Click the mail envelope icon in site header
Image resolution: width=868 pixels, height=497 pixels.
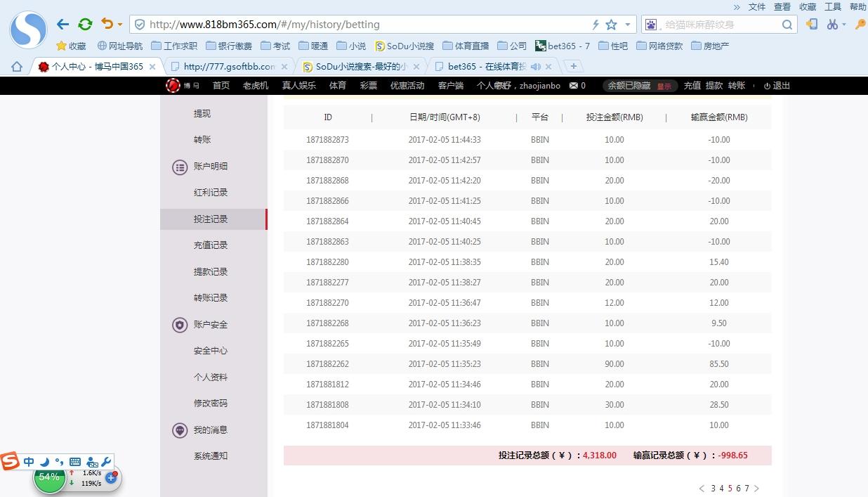(x=574, y=86)
